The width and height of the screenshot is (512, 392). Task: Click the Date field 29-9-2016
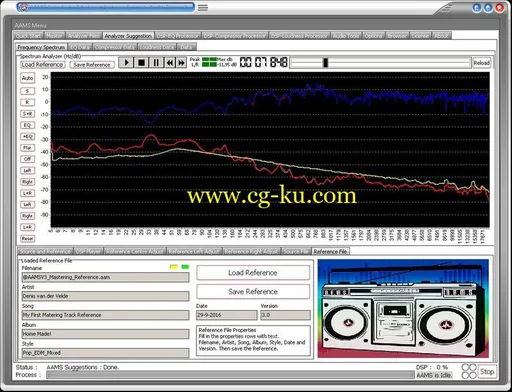[x=227, y=315]
